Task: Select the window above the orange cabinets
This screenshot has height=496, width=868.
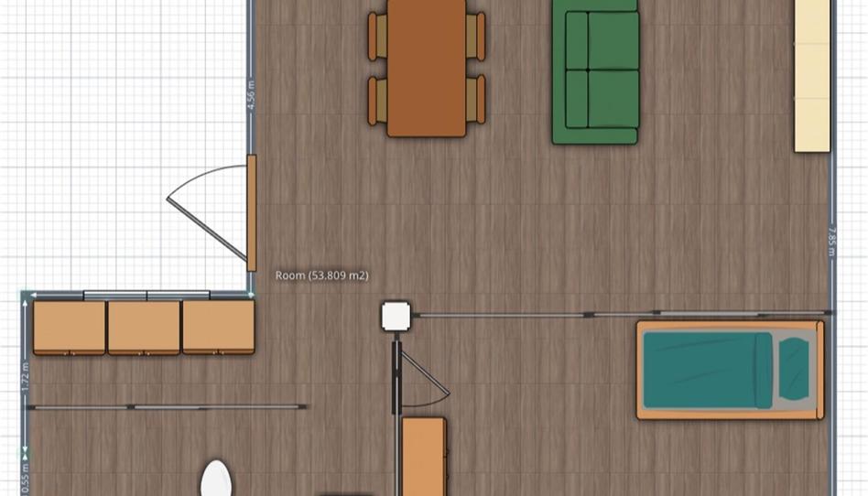Action: point(146,296)
